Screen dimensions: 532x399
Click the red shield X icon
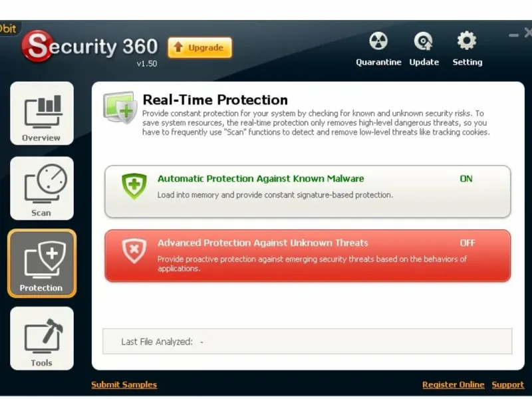[x=134, y=250]
